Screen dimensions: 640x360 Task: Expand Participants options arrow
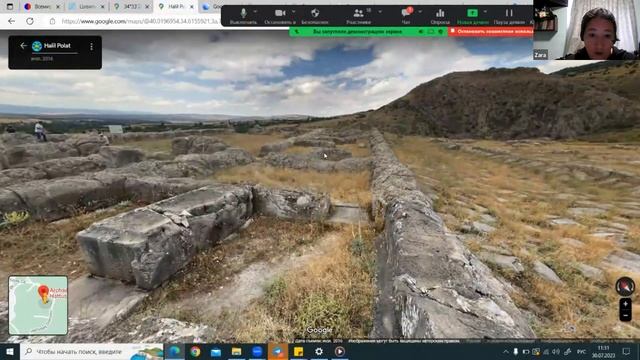point(380,12)
